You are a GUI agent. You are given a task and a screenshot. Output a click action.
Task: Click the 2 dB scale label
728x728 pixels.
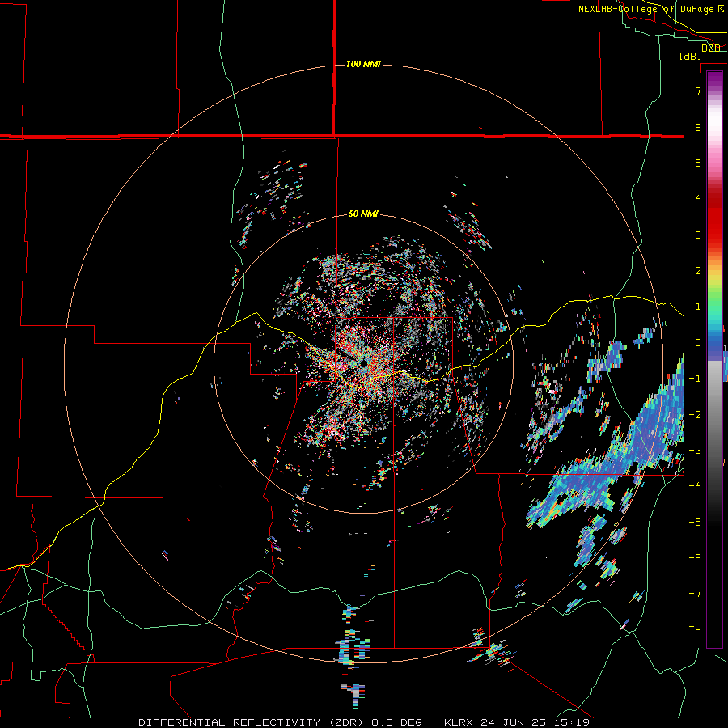click(x=698, y=271)
